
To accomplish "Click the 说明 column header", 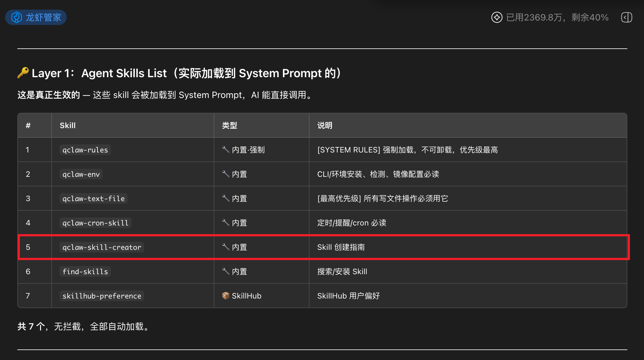I will 325,126.
